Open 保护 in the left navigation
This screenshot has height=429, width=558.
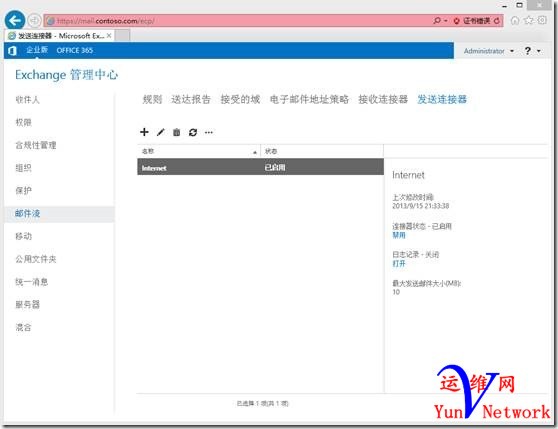click(x=23, y=191)
